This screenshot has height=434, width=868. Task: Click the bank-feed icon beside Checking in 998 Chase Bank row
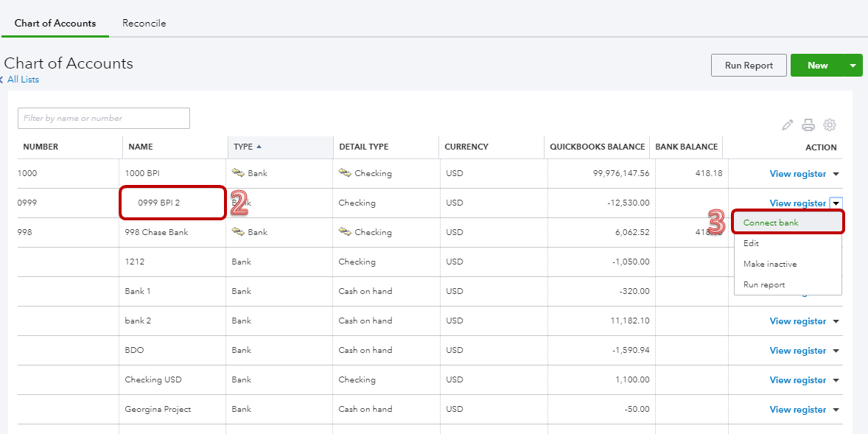pyautogui.click(x=345, y=232)
